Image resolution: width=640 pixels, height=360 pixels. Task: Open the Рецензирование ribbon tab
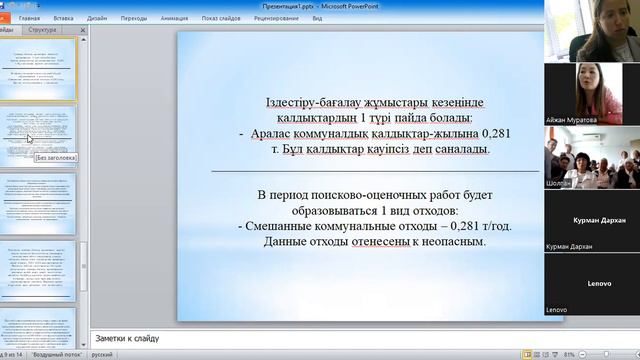[276, 18]
